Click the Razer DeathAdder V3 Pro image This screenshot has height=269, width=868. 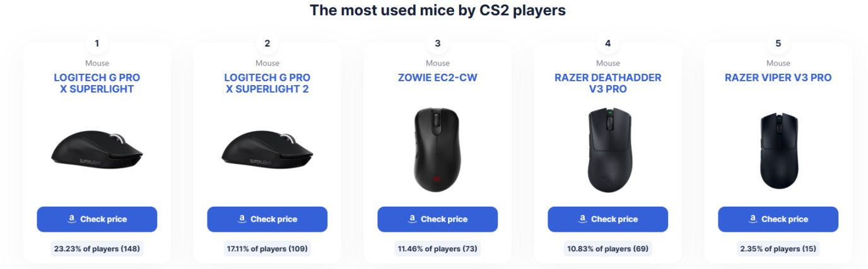click(x=607, y=149)
